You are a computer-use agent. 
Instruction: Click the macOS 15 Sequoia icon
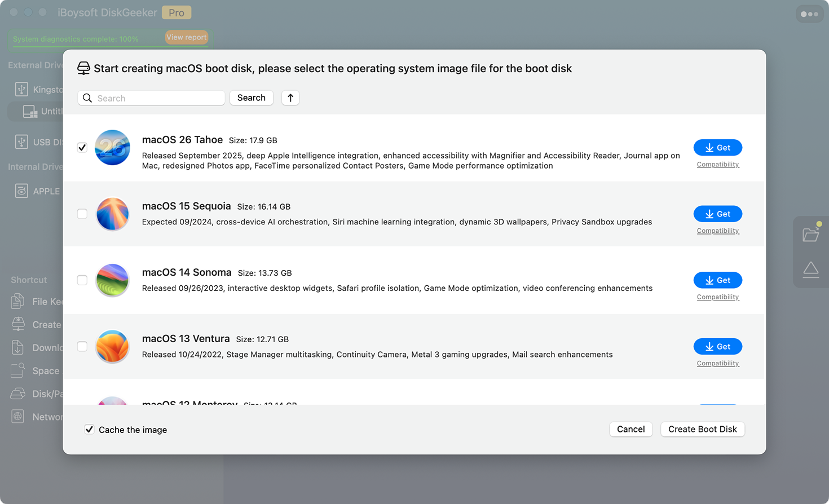[113, 214]
